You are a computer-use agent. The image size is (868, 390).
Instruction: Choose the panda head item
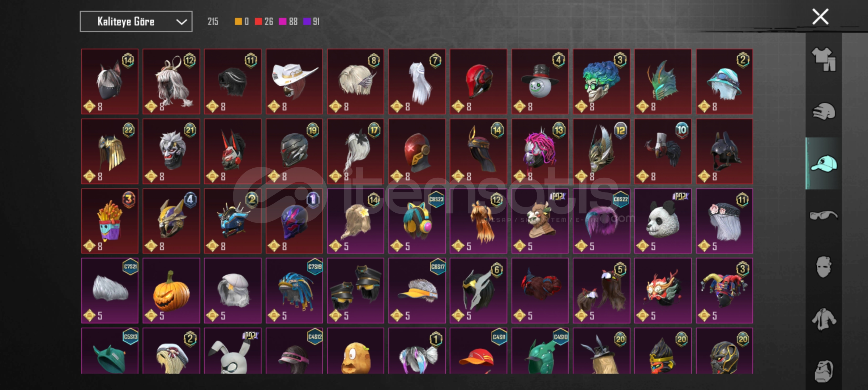[663, 221]
